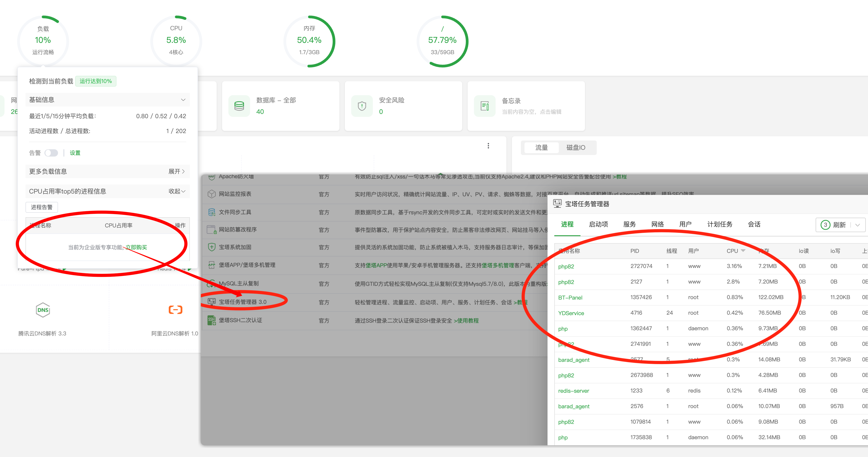Expand 更多负载信息 with 展开
The image size is (868, 457).
pos(176,171)
